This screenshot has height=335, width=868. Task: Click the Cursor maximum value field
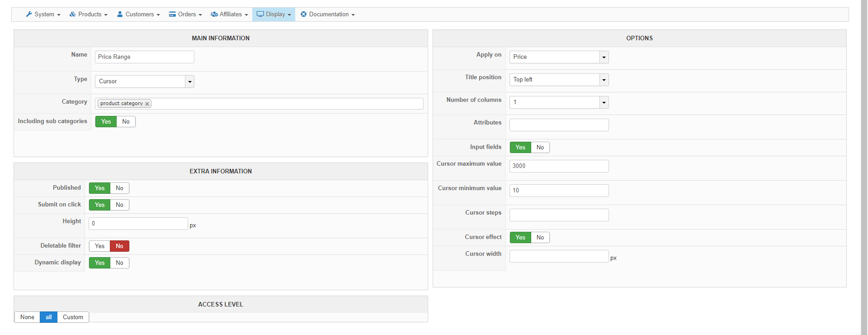point(559,166)
